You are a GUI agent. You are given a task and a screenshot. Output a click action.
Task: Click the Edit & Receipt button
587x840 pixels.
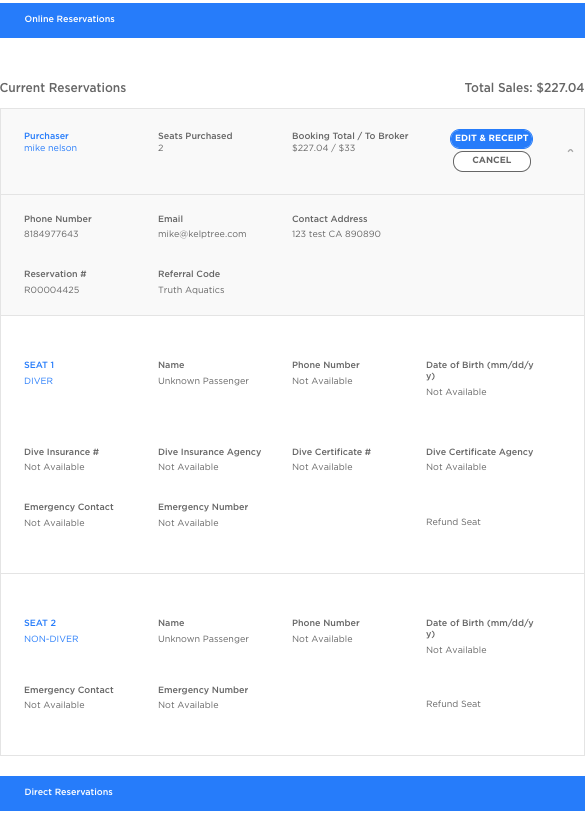(491, 138)
